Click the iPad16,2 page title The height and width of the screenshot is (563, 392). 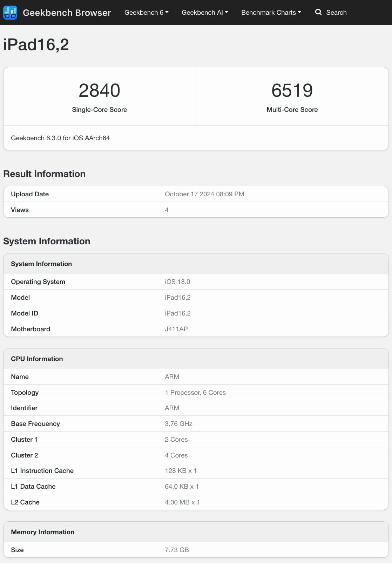pos(36,45)
